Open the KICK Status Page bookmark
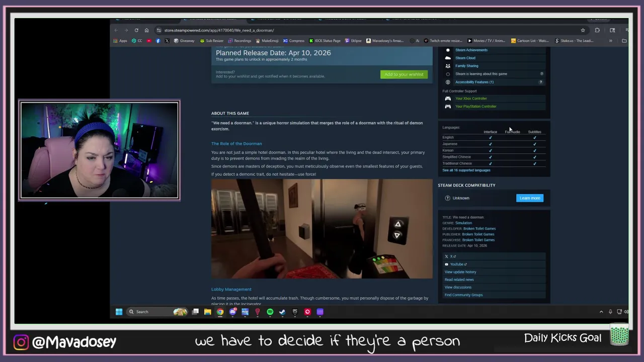This screenshot has width=644, height=362. tap(325, 41)
